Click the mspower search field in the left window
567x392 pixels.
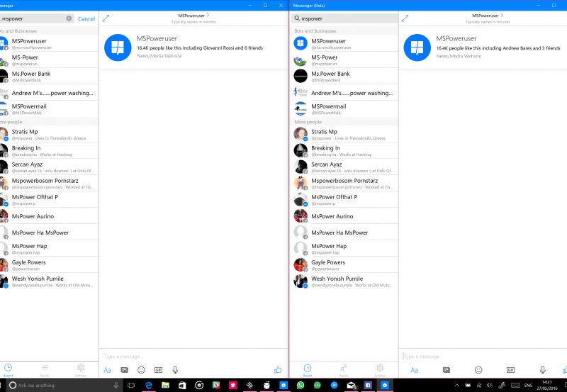click(x=36, y=18)
